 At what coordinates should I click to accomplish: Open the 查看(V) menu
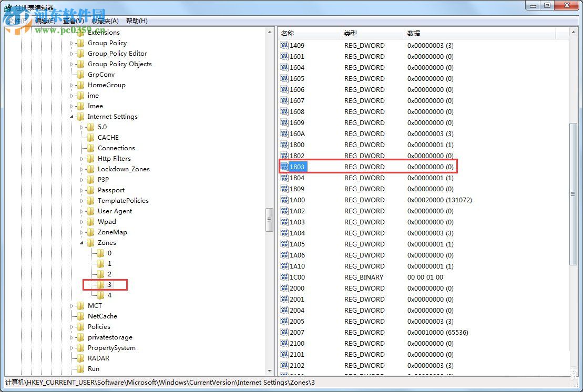(73, 20)
